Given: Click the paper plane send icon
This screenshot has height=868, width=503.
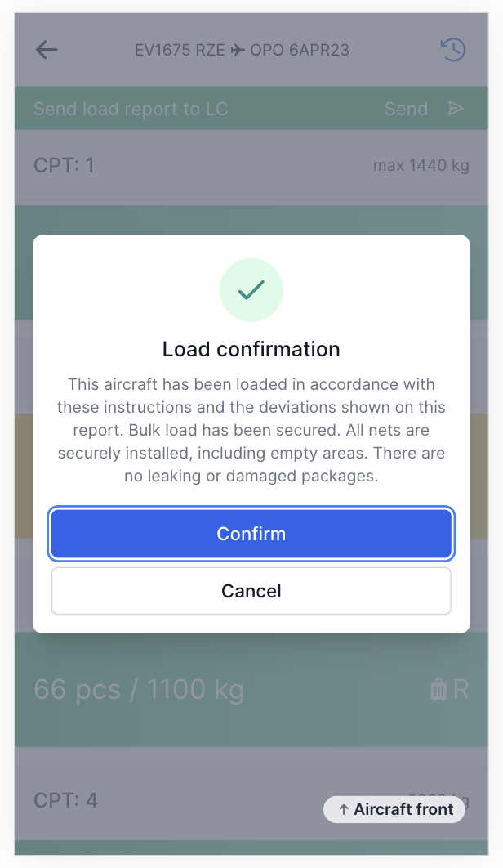Looking at the screenshot, I should [x=456, y=108].
